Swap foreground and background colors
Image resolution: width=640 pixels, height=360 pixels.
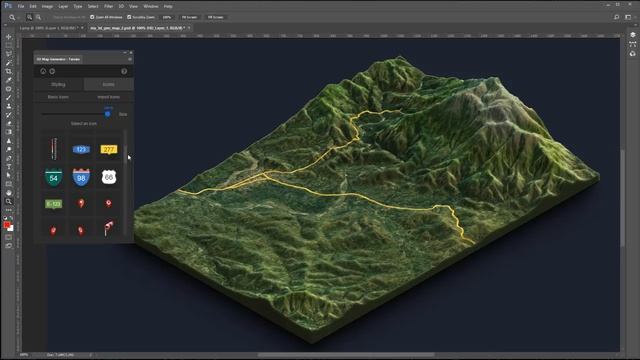pyautogui.click(x=11, y=218)
